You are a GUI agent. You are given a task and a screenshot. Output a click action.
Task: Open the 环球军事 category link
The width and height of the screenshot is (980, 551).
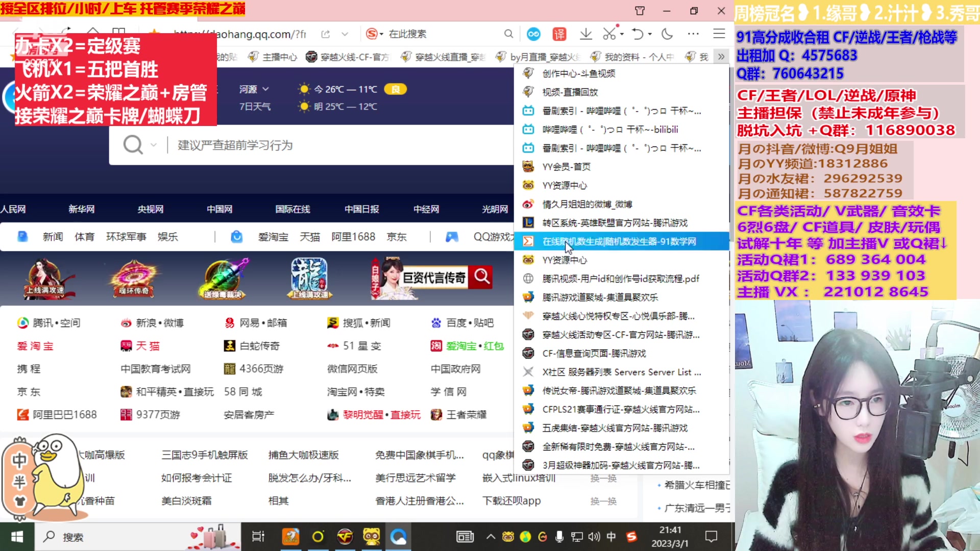pyautogui.click(x=126, y=237)
